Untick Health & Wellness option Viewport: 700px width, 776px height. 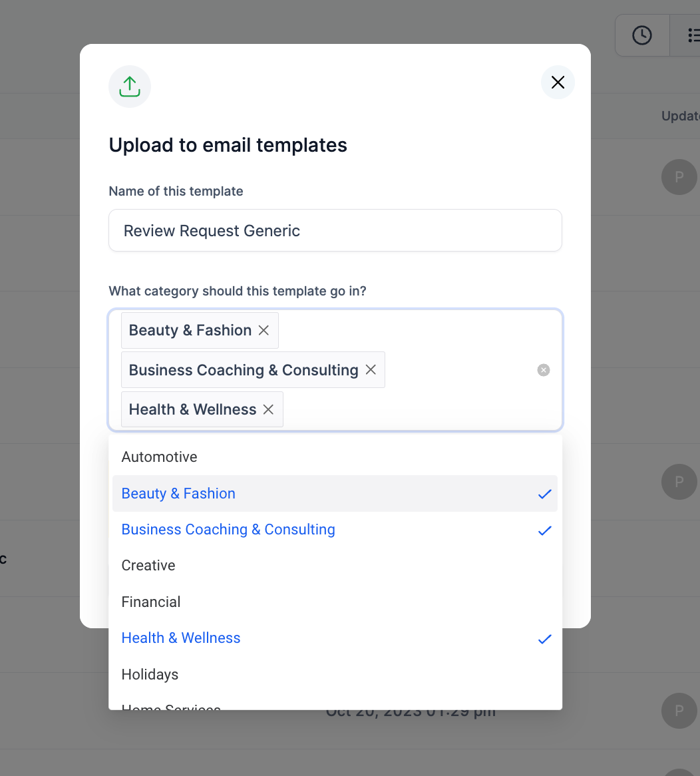click(335, 638)
